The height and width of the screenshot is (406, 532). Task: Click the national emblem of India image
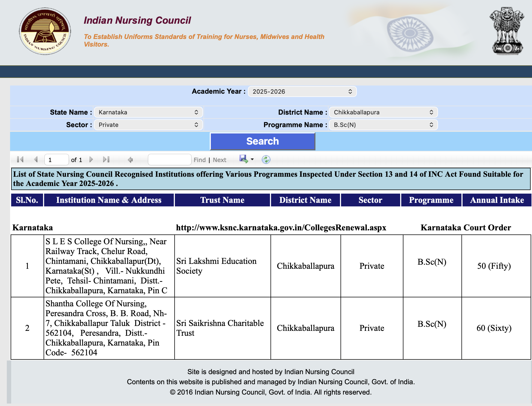click(507, 30)
